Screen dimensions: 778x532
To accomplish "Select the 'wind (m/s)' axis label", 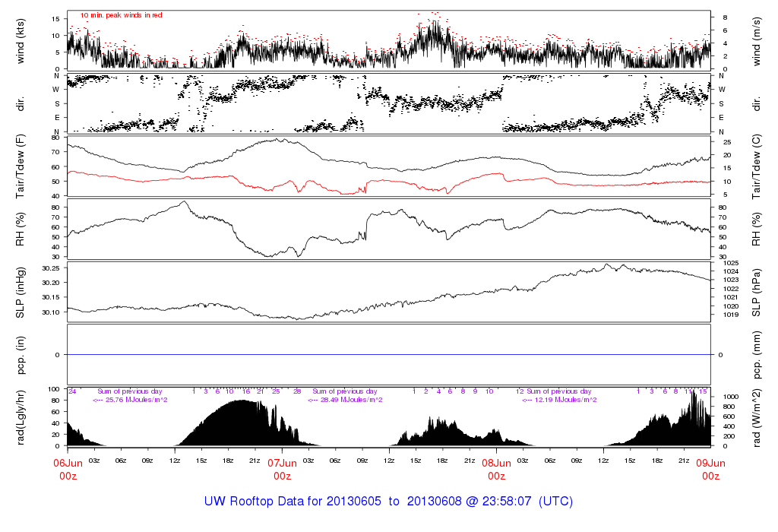I will [x=756, y=42].
